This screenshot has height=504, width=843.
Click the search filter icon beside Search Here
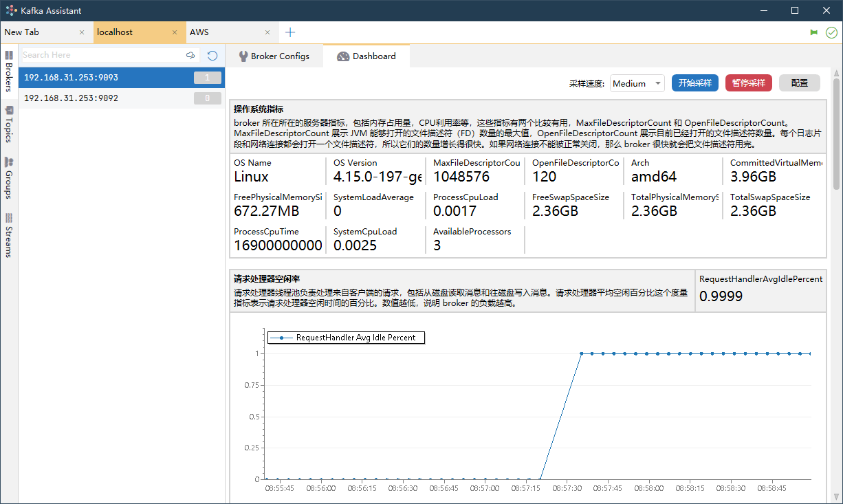(x=190, y=55)
